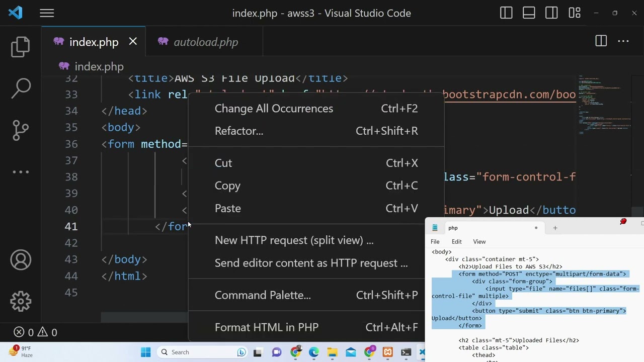Choose Copy from the context menu
Viewport: 644px width, 362px height.
[227, 186]
